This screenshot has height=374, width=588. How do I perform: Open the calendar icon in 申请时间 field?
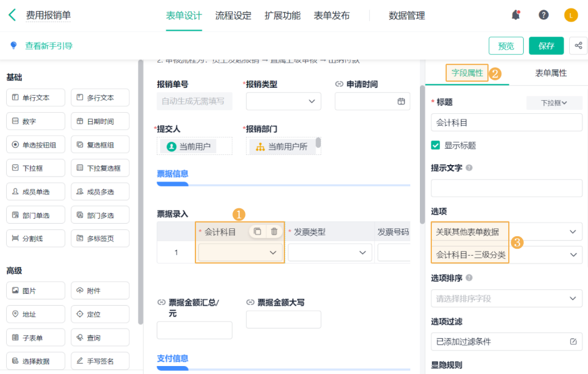point(401,101)
